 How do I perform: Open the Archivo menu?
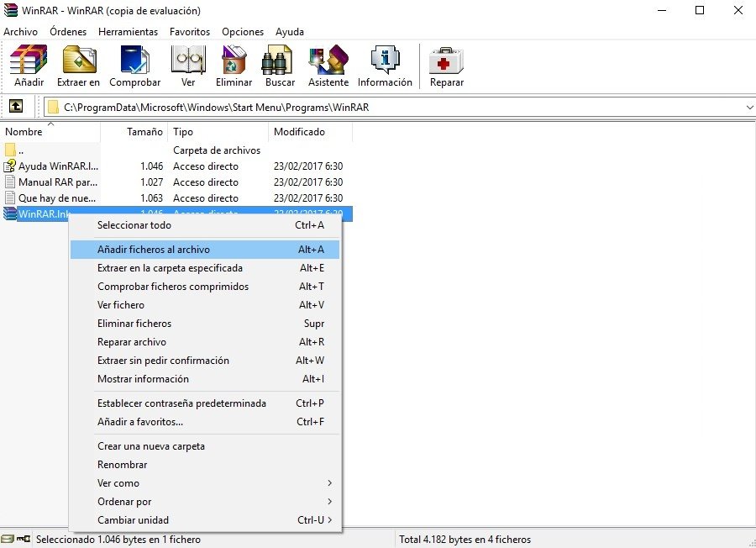tap(20, 32)
